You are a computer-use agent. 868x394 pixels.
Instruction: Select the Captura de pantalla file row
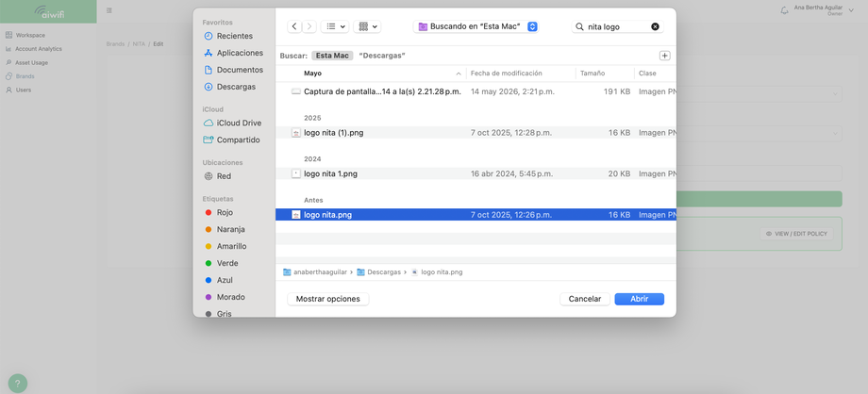click(x=476, y=91)
